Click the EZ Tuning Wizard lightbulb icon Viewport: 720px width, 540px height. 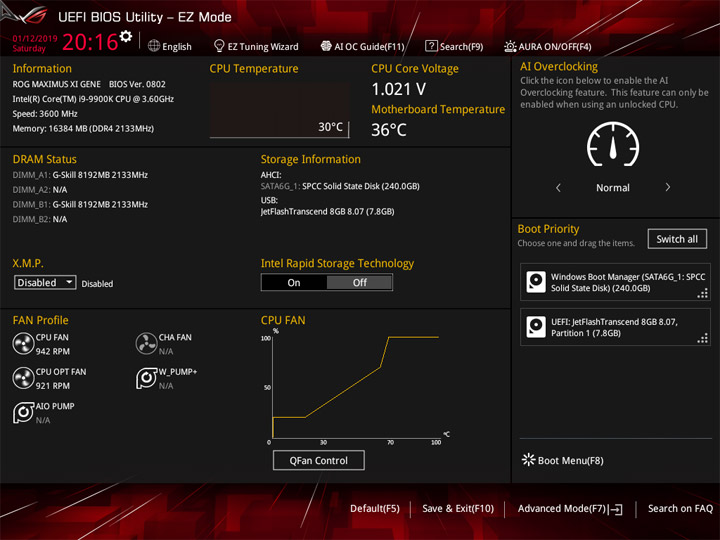219,46
